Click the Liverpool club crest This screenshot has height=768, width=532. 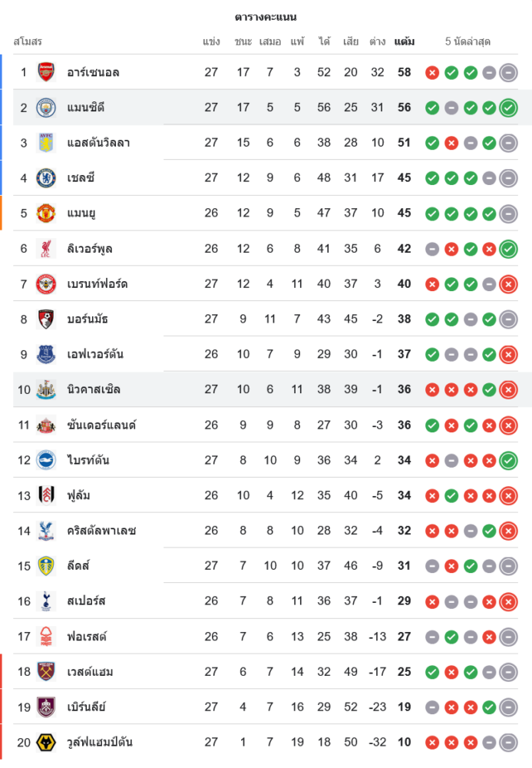pyautogui.click(x=47, y=249)
